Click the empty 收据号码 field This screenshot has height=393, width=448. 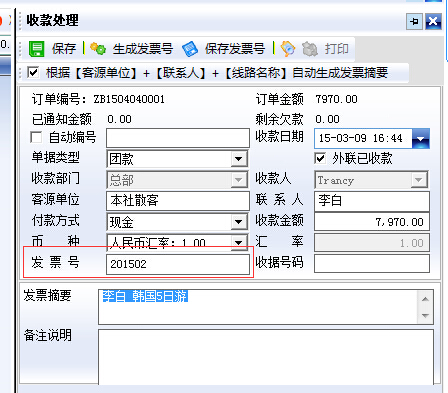372,264
